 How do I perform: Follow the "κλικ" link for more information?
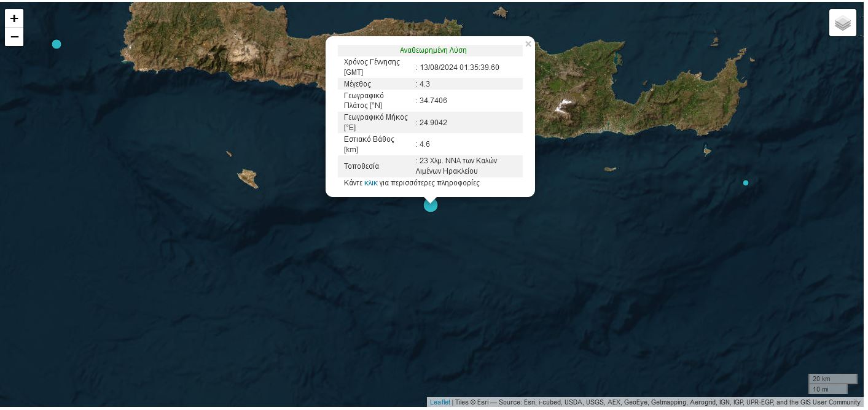point(370,183)
